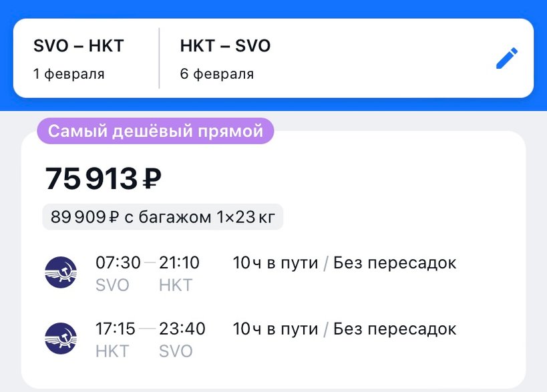Screen dimensions: 547x392
Task: Choose the 89 909 ₽ with baggage option
Action: click(162, 217)
